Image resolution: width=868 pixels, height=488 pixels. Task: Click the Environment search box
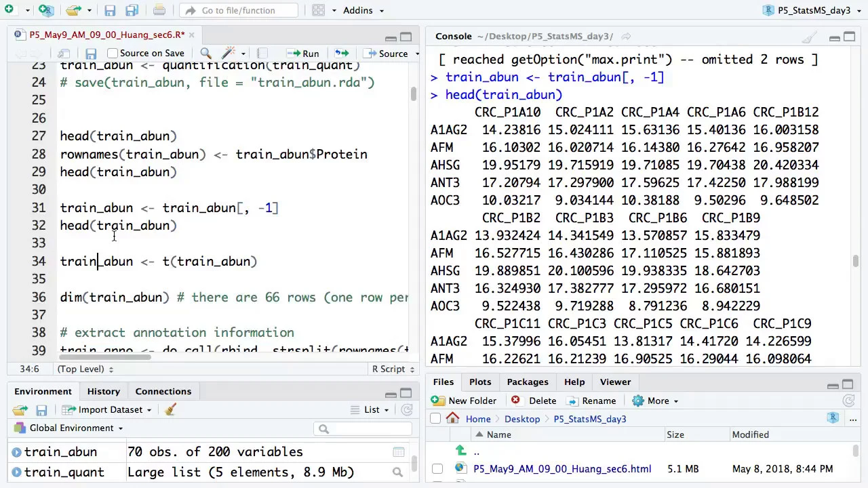[363, 428]
